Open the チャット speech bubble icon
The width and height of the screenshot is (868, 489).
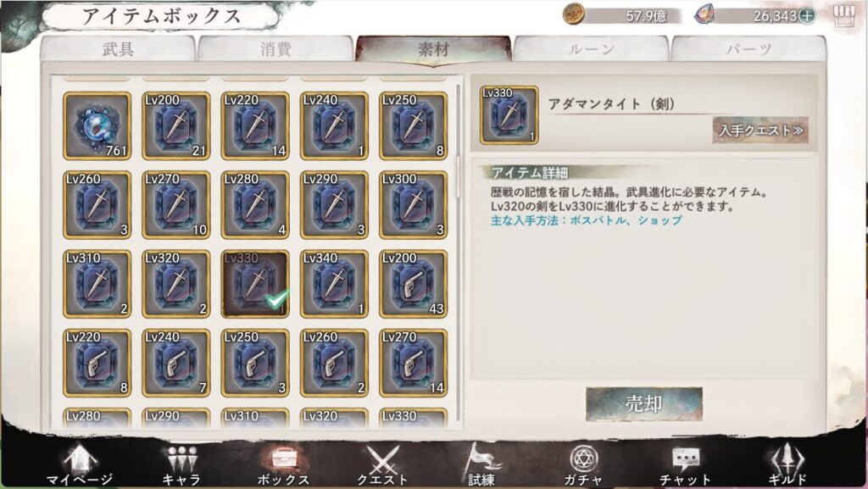pyautogui.click(x=685, y=466)
